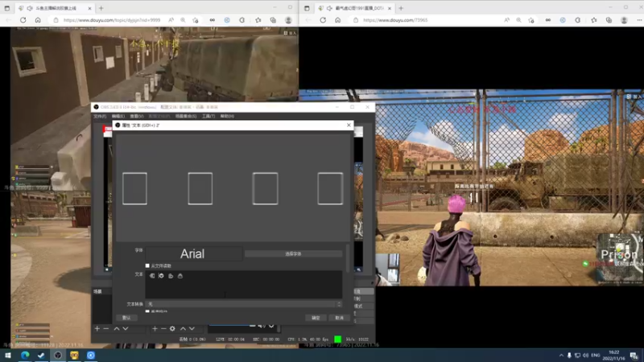Expand the audio mixer chevron menu
This screenshot has height=362, width=644.
[271, 326]
